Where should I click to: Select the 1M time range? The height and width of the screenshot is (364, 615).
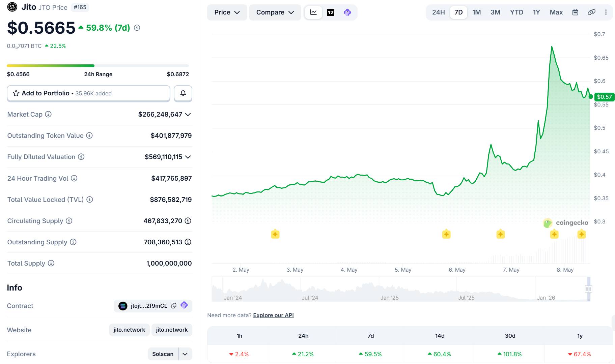pyautogui.click(x=476, y=12)
